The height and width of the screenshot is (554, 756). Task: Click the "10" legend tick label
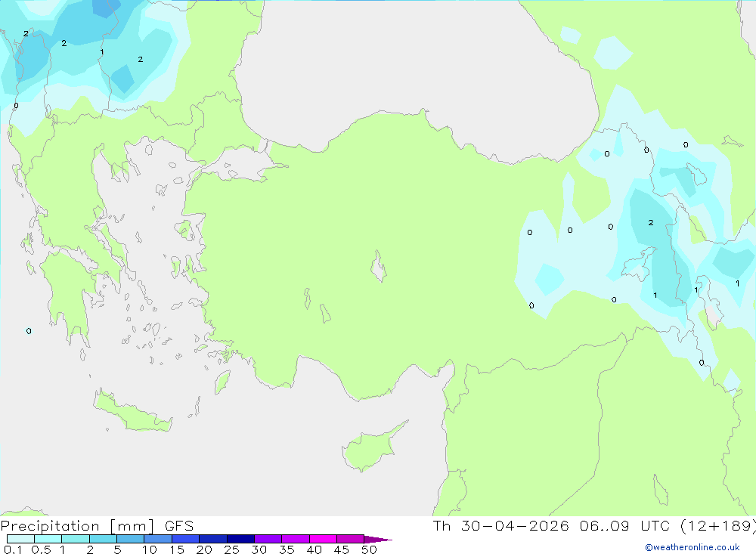(150, 549)
